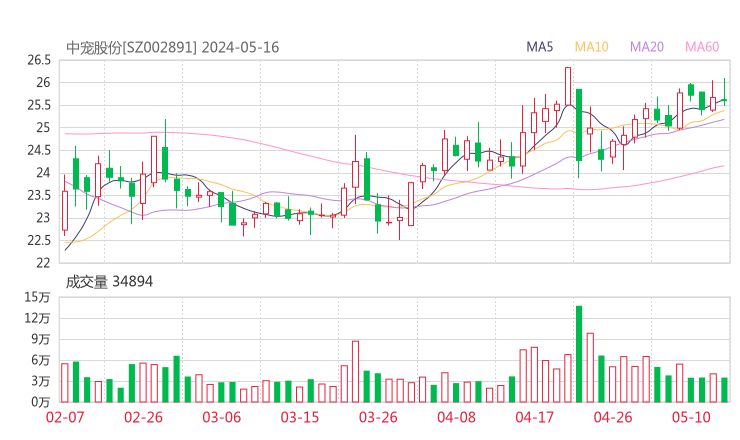
Task: Click the 0万 volume axis label
Action: pos(41,402)
